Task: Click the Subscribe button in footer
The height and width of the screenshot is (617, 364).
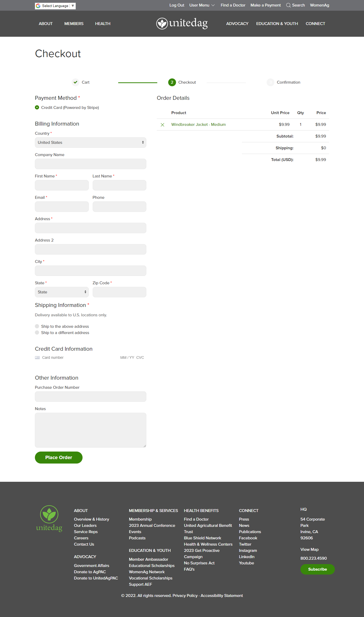Action: coord(317,569)
